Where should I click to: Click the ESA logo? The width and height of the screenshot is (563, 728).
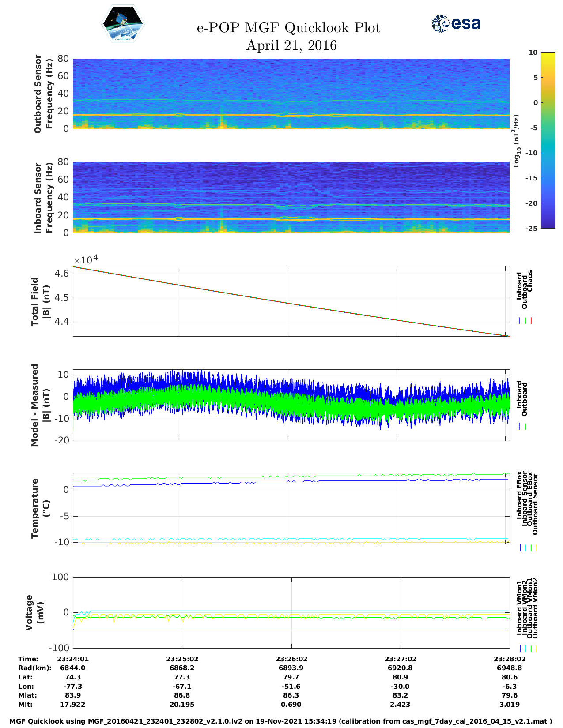coord(456,23)
